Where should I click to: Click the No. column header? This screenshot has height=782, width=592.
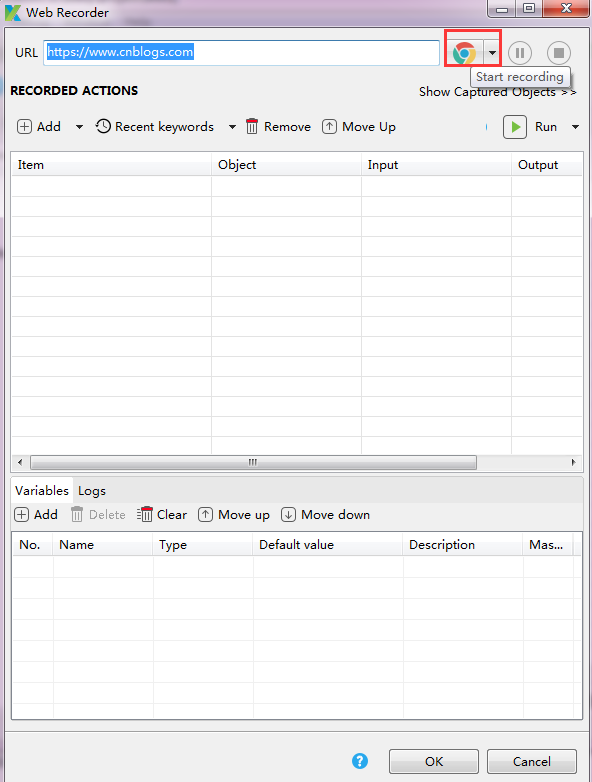(x=32, y=545)
